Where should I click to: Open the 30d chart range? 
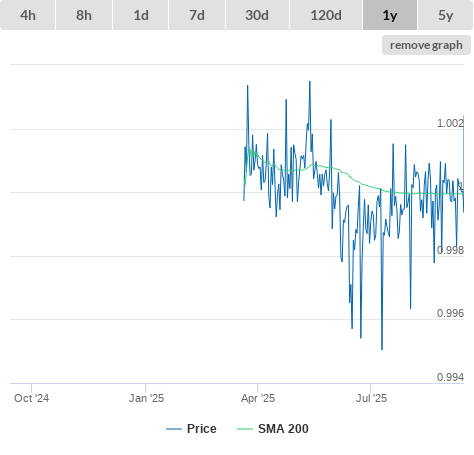(257, 15)
